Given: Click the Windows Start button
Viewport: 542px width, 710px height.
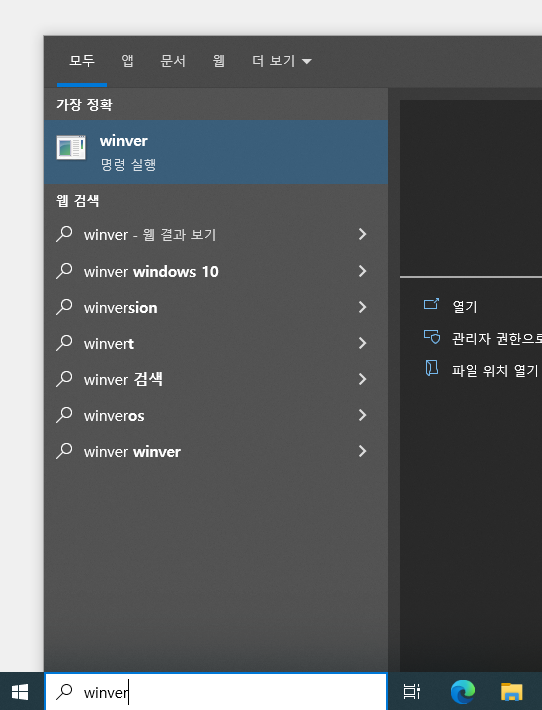Looking at the screenshot, I should coord(20,692).
